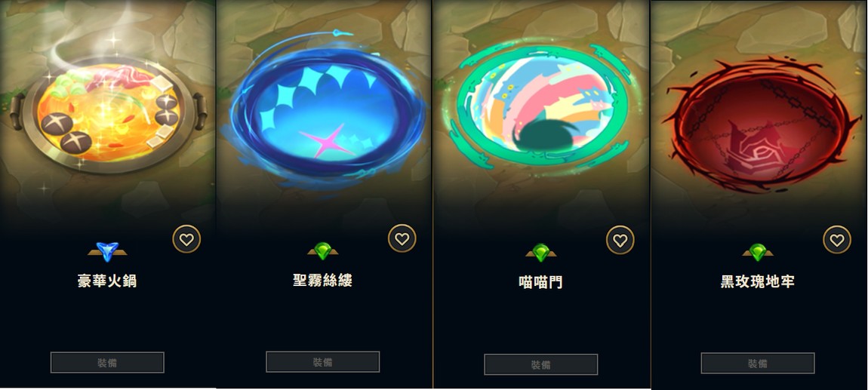The image size is (868, 390).
Task: Toggle heart on 喵喵門 card
Action: click(620, 240)
